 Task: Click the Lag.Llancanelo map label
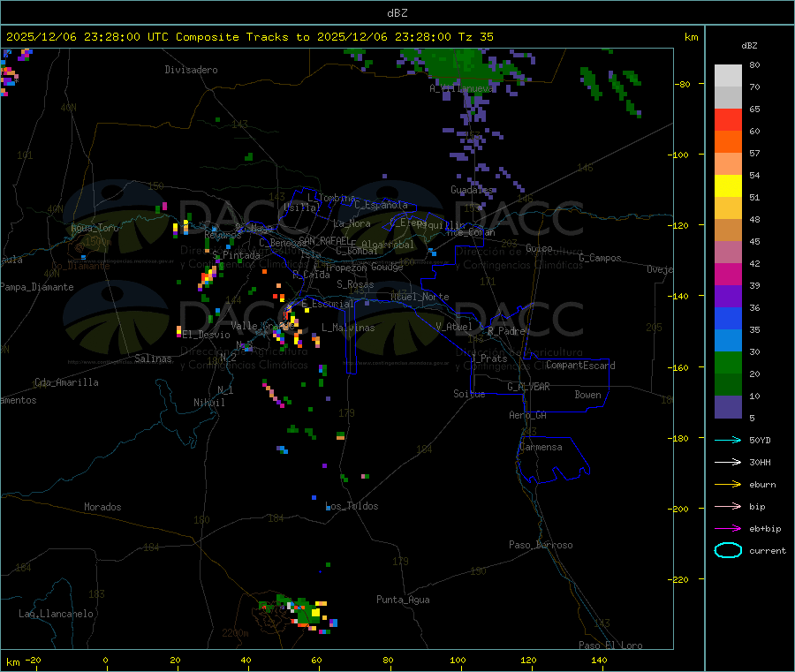(56, 614)
